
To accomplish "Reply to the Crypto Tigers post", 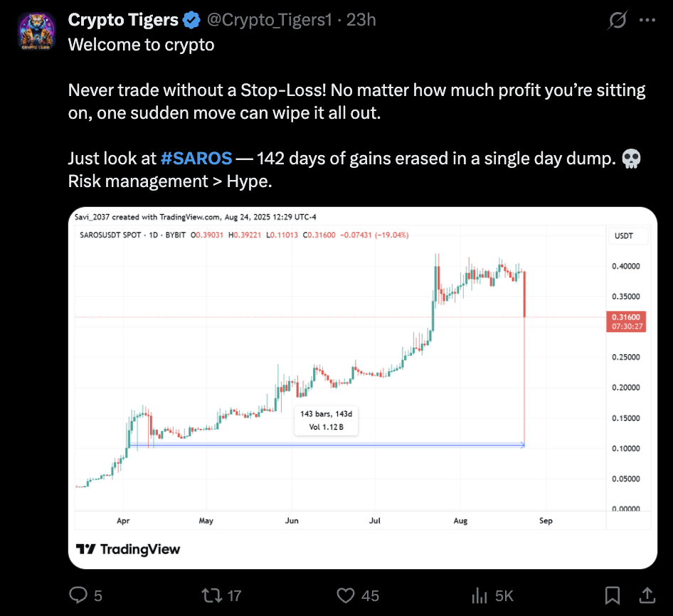I will tap(77, 595).
